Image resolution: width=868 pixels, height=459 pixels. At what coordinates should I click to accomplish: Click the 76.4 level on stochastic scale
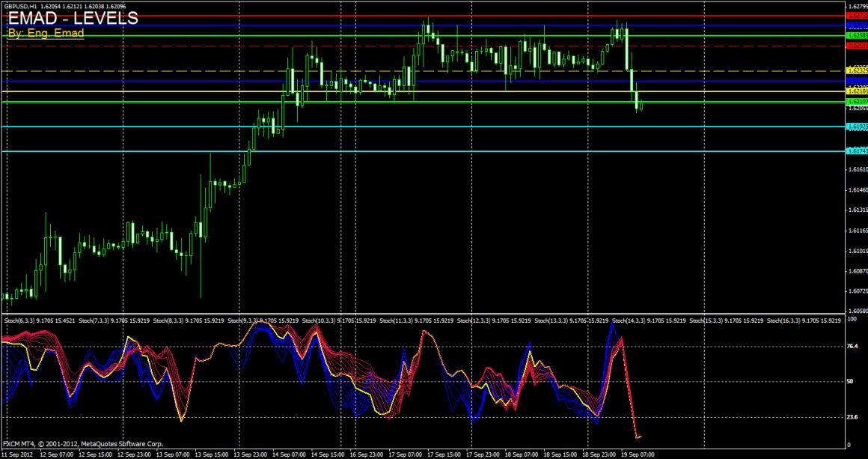coord(852,347)
